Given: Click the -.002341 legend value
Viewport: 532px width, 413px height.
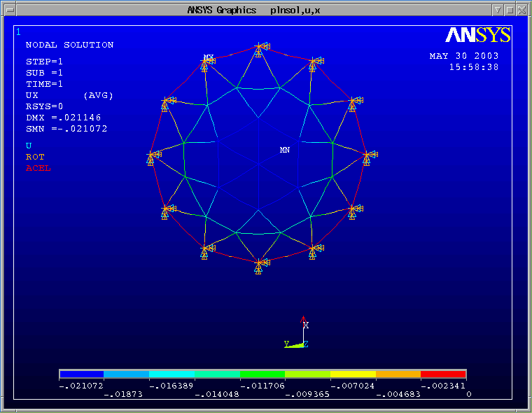Looking at the screenshot, I should pyautogui.click(x=443, y=386).
